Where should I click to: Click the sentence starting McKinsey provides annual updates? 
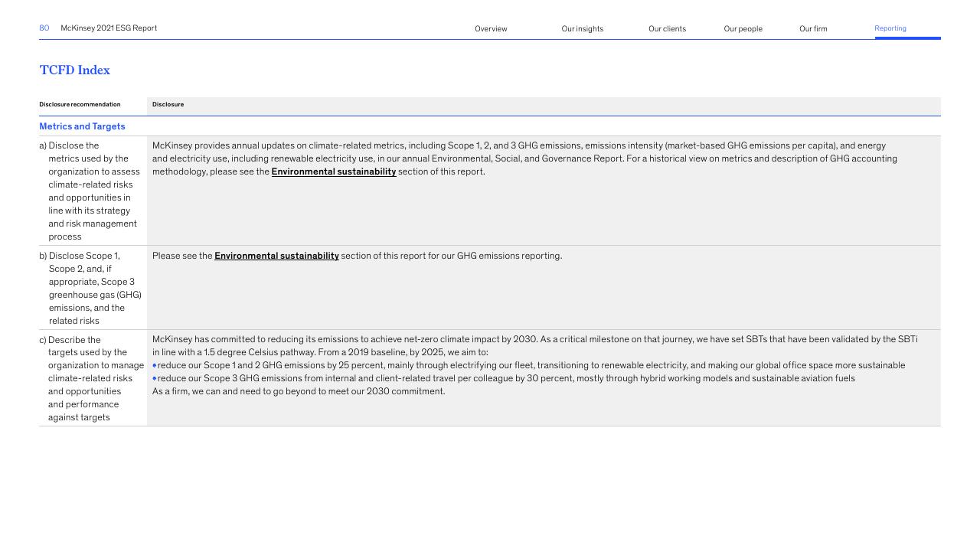524,158
